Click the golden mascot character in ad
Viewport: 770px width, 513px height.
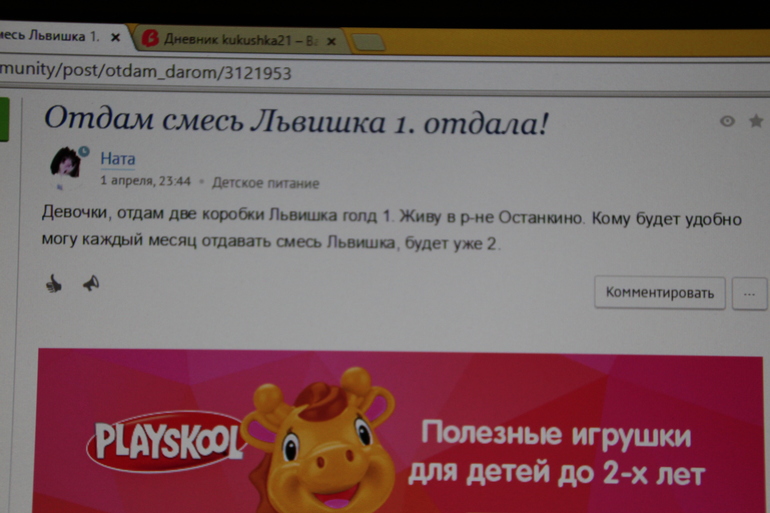[320, 440]
